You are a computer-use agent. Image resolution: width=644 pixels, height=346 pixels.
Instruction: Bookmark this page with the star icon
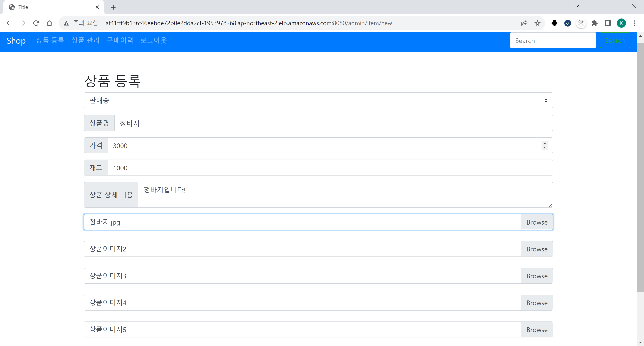point(538,23)
